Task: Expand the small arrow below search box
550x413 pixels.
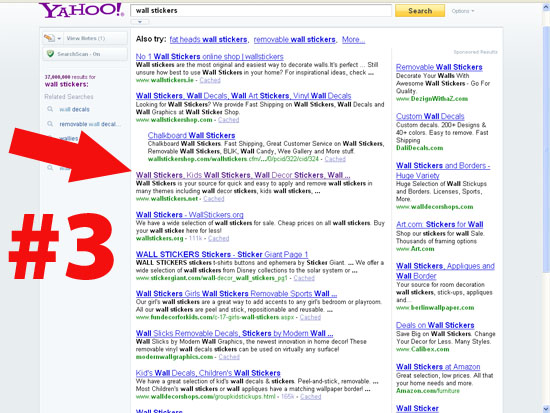Action: pyautogui.click(x=140, y=22)
